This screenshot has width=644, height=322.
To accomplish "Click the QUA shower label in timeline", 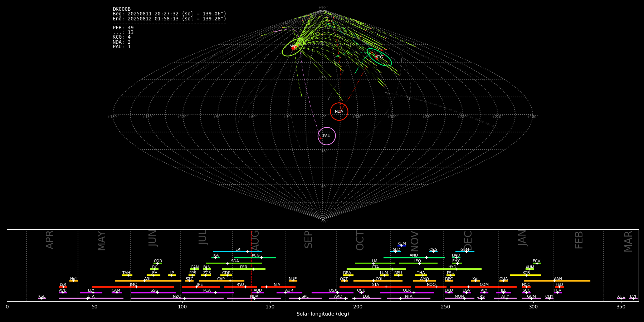I will click(x=503, y=279).
